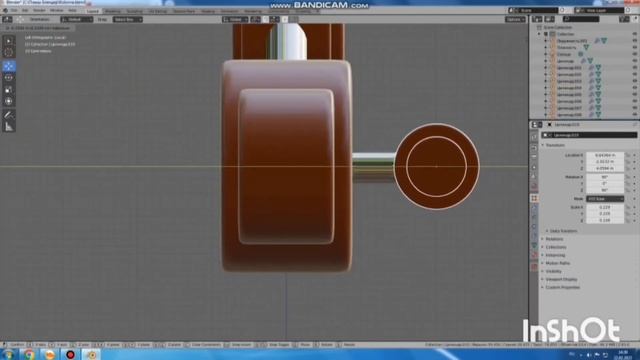The width and height of the screenshot is (640, 360).
Task: Select the Transform tool
Action: click(x=9, y=101)
